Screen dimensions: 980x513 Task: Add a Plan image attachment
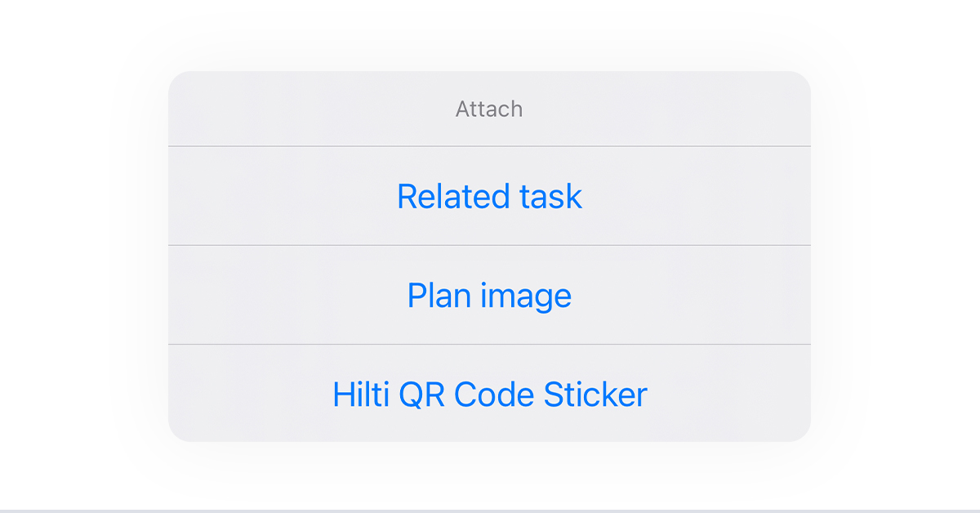489,296
